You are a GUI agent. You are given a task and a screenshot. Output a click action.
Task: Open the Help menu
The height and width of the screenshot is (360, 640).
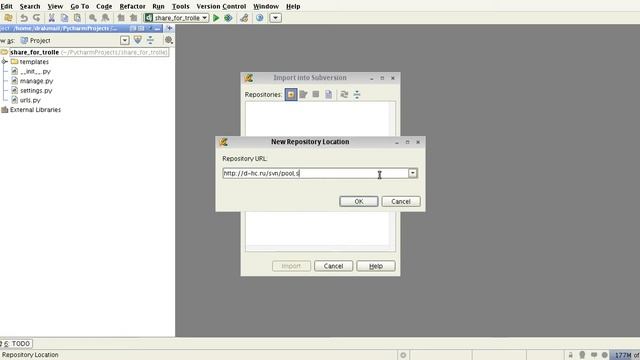point(293,7)
